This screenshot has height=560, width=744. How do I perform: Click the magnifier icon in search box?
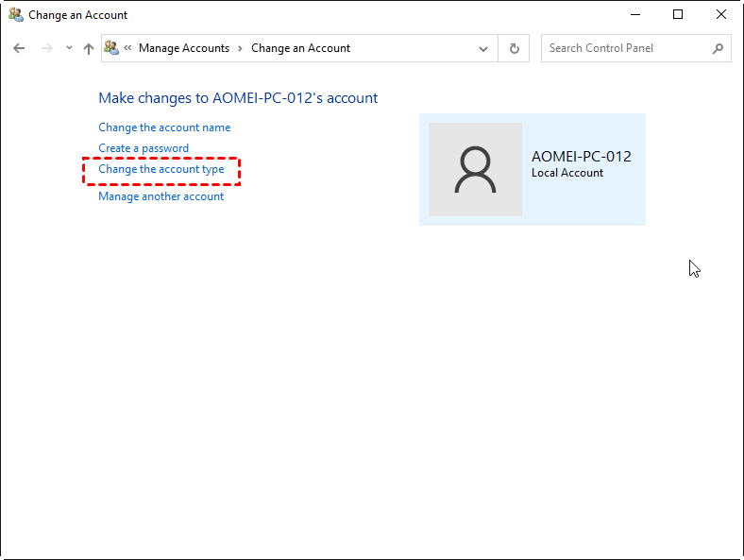719,48
